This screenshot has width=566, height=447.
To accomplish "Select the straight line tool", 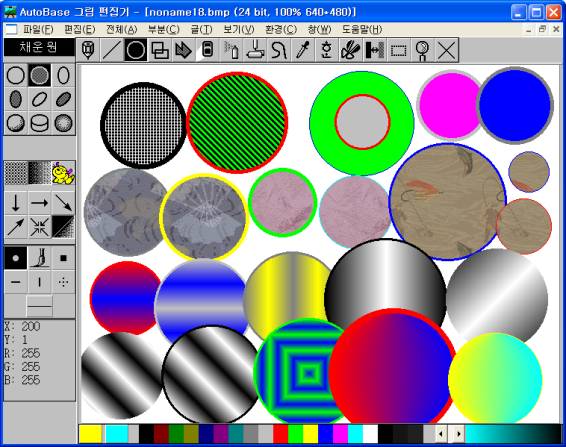I will tap(112, 50).
